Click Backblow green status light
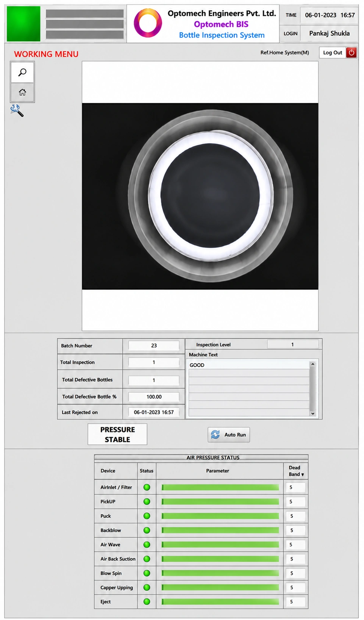364x620 pixels. [147, 530]
